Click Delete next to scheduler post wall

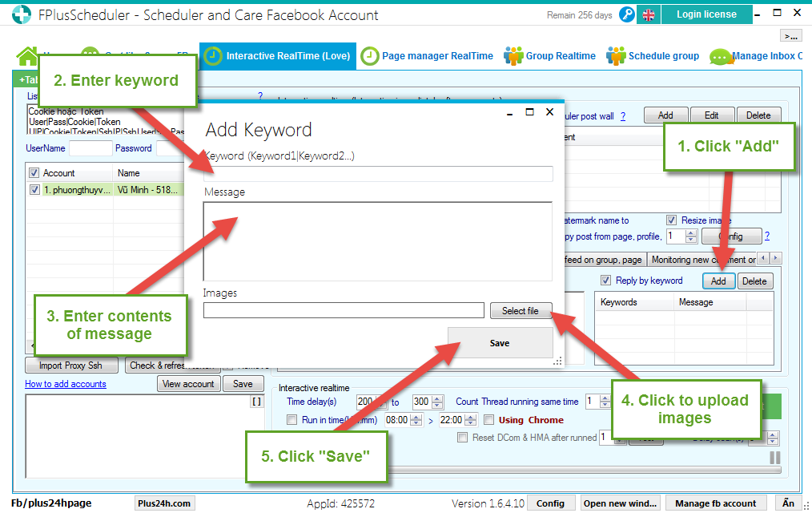pos(758,115)
